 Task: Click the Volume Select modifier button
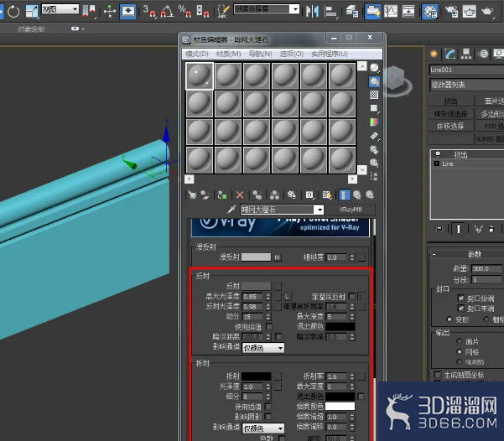[450, 126]
